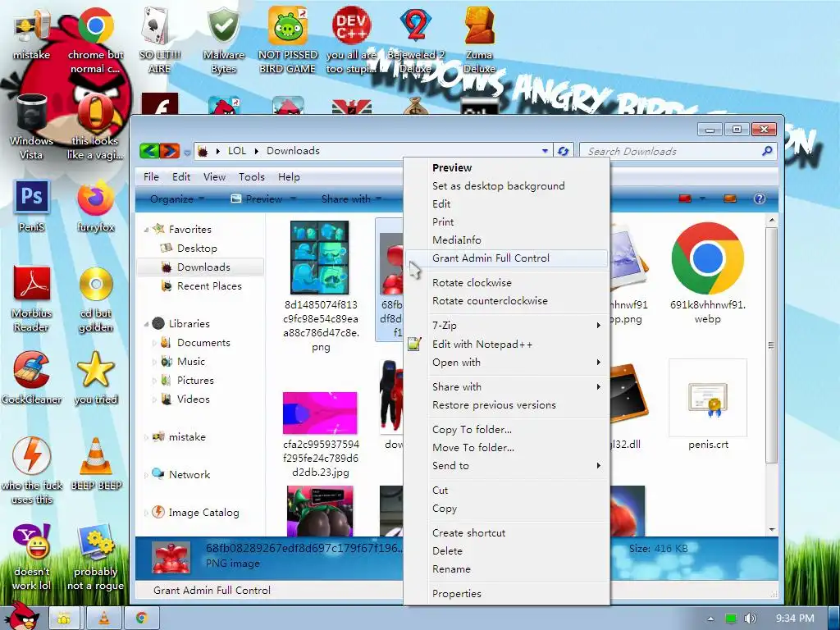Open the 'doesn't work lol' Yahoo icon
This screenshot has width=840, height=630.
click(31, 556)
